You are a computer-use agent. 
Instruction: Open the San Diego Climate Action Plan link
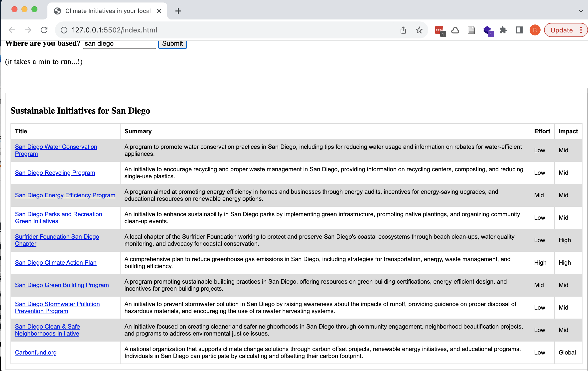click(x=56, y=263)
